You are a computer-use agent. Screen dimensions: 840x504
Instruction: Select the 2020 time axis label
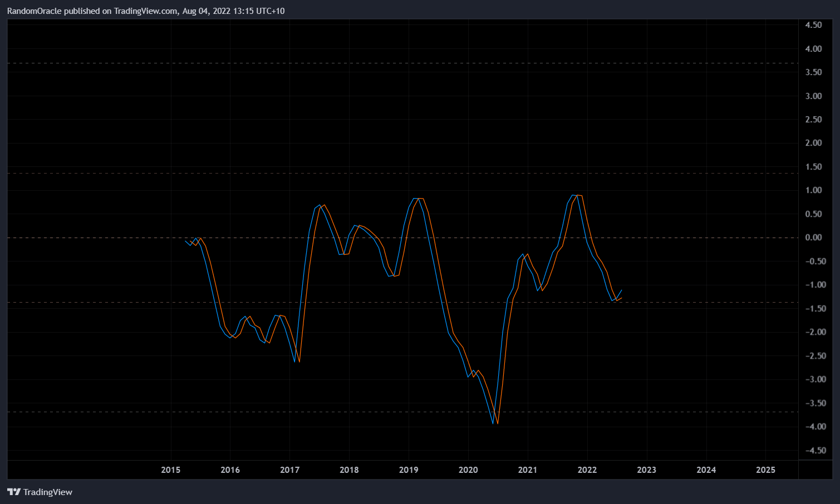(x=468, y=470)
